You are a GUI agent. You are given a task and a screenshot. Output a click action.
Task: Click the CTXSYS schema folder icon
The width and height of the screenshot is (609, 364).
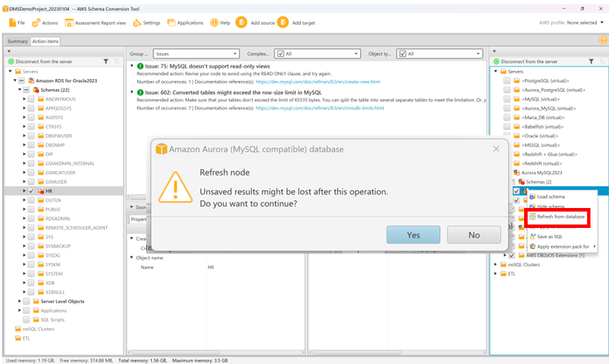point(41,127)
